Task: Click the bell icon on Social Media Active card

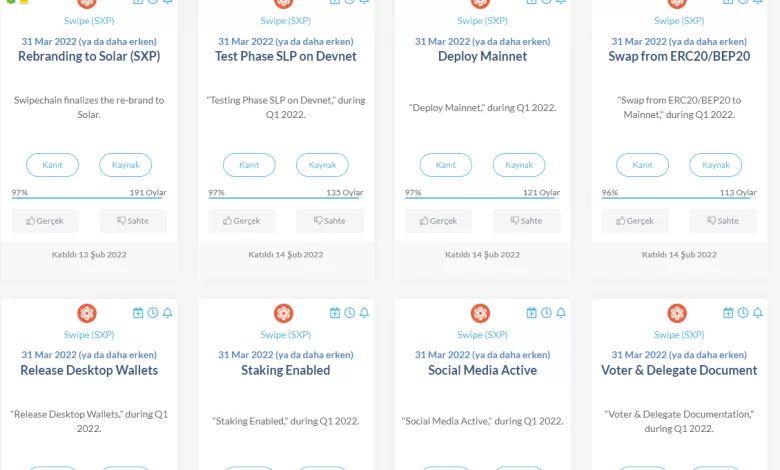Action: pyautogui.click(x=561, y=313)
